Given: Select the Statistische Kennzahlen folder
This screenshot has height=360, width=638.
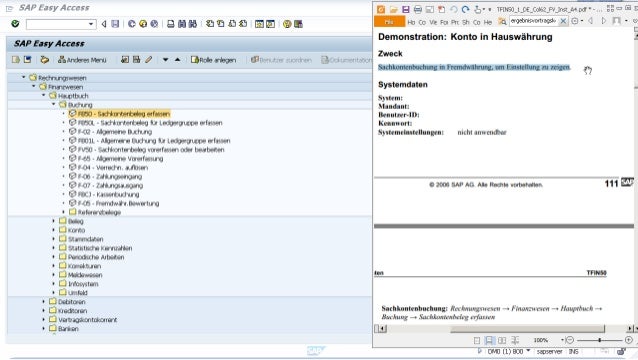Looking at the screenshot, I should [x=100, y=248].
